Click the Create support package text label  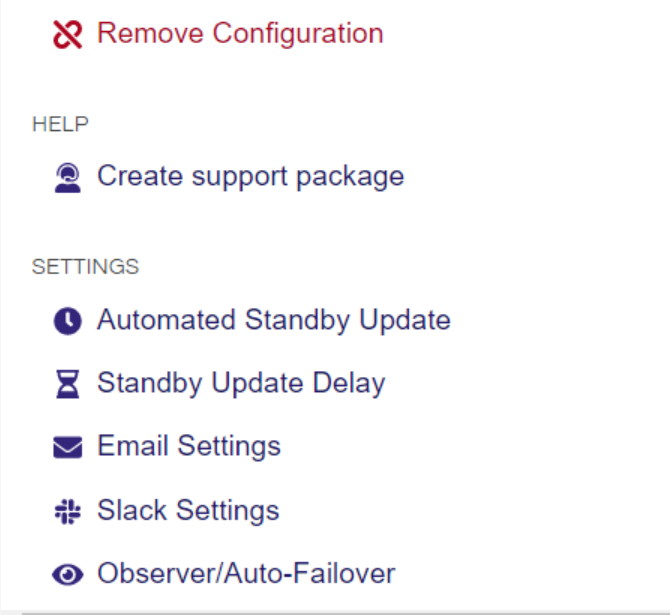(x=250, y=177)
